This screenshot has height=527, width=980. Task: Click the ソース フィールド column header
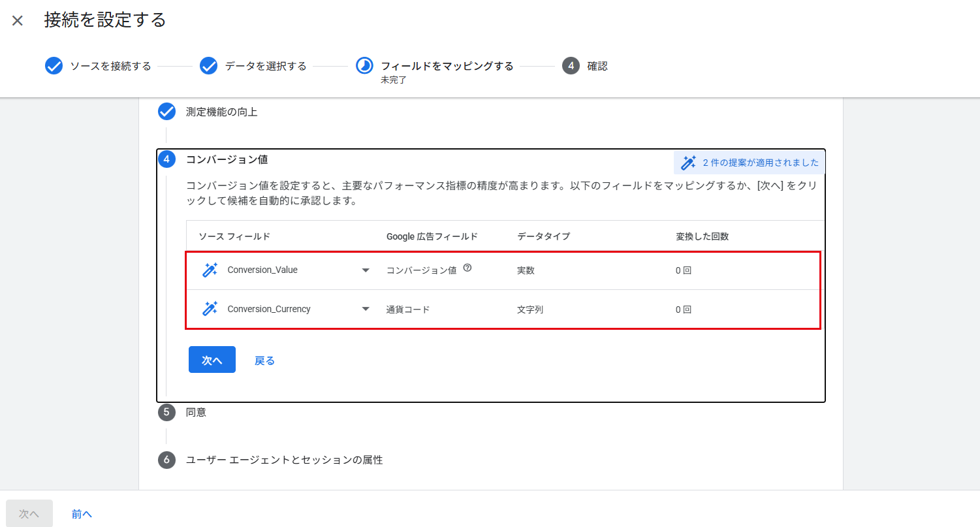click(x=234, y=236)
